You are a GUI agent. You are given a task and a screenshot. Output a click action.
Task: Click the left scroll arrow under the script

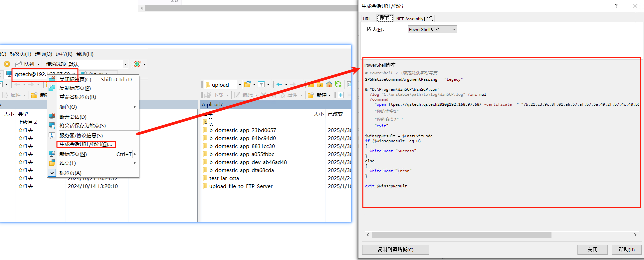[x=368, y=235]
